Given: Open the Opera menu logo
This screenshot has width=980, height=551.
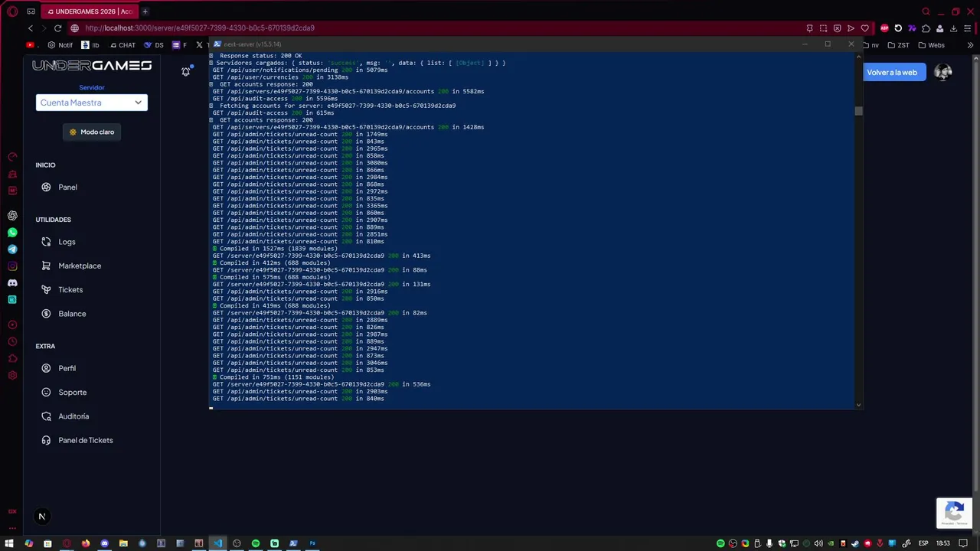Looking at the screenshot, I should [x=12, y=11].
